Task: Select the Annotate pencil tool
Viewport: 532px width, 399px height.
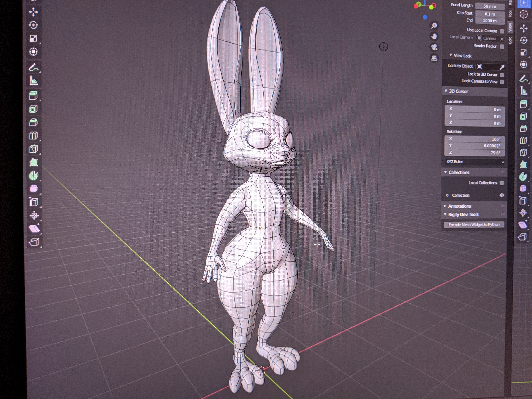Action: tap(33, 68)
